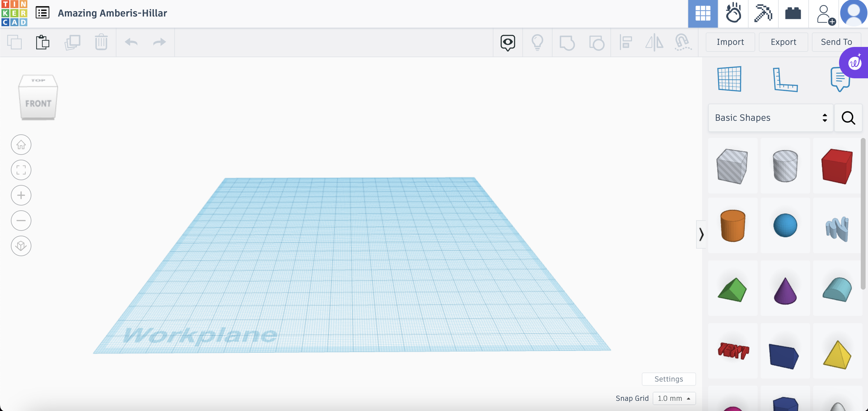Toggle orthographic view mode
The image size is (868, 411).
tap(21, 246)
